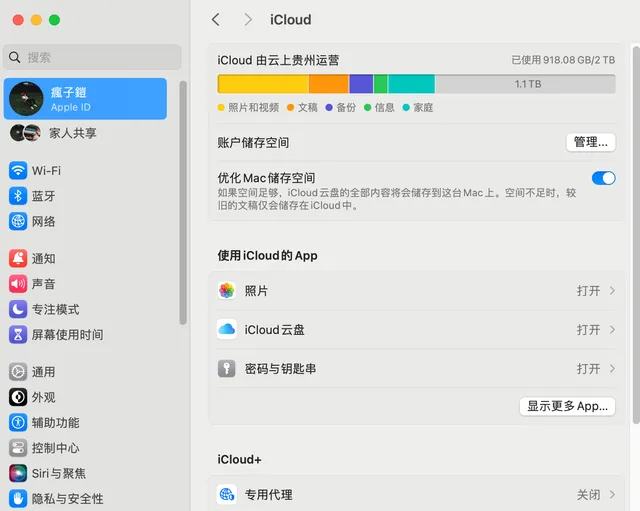Click the 备份 legend label

click(346, 107)
